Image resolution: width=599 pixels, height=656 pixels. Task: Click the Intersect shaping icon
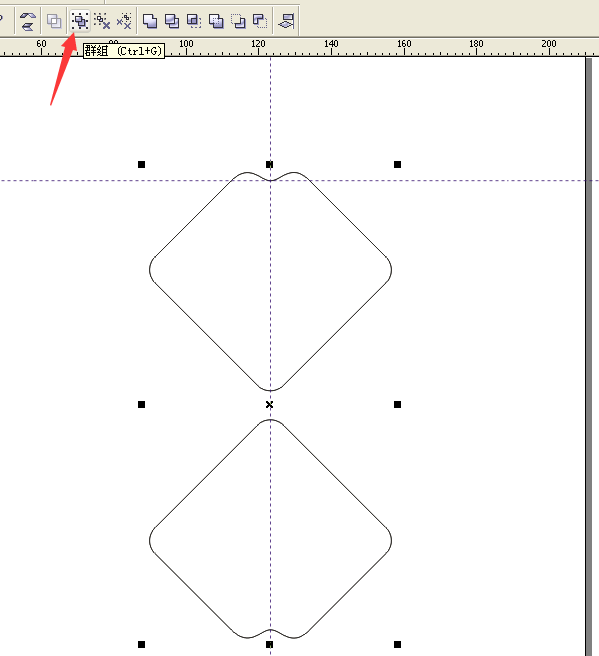[194, 20]
